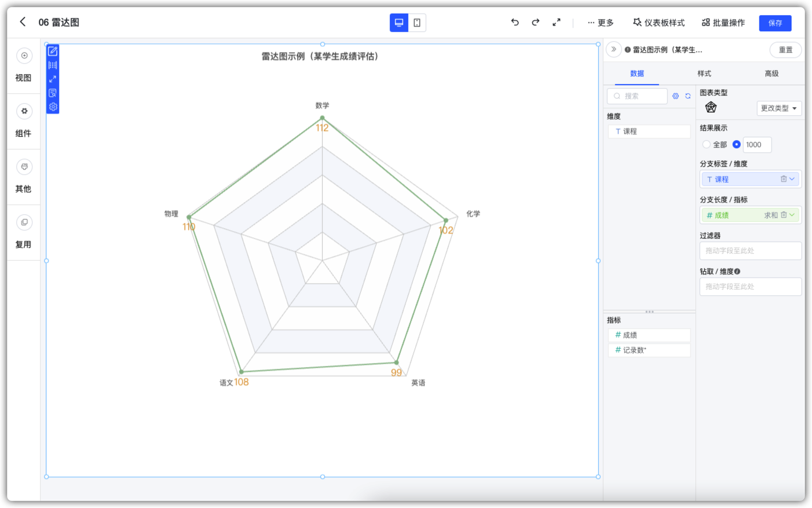Screen dimensions: 812x508
Task: Click the edit icon on chart toolbar
Action: [x=53, y=51]
